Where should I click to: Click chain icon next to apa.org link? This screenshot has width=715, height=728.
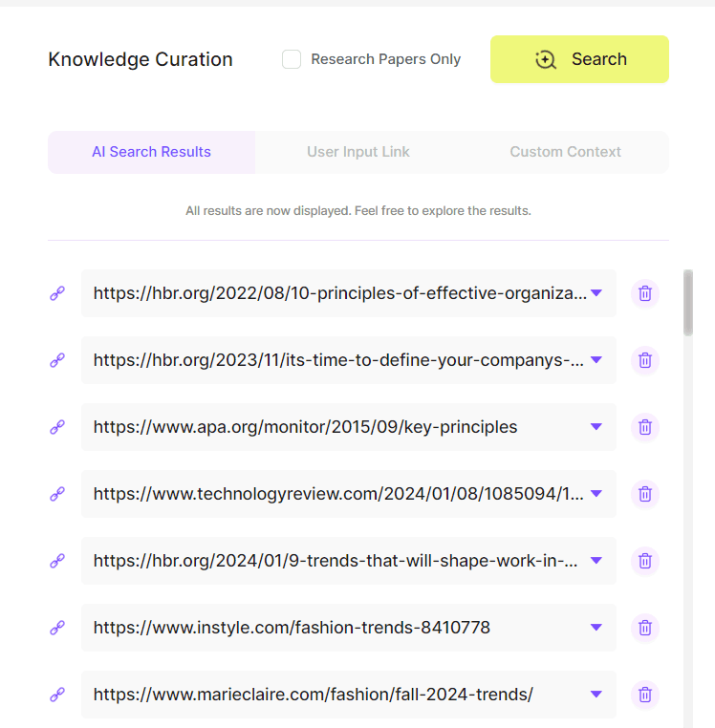(57, 427)
